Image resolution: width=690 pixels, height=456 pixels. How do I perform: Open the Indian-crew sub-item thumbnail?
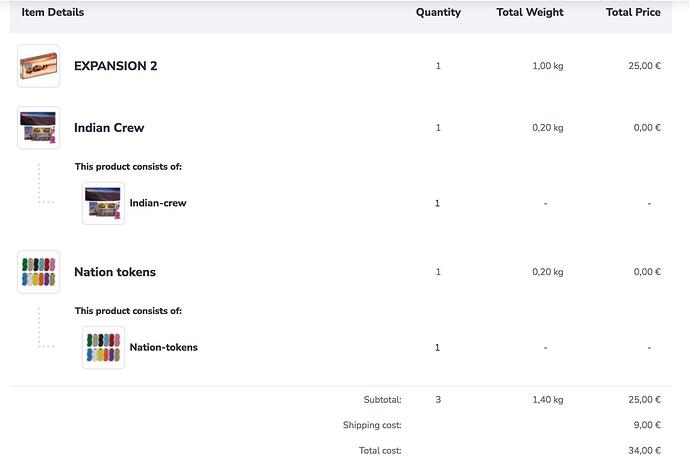tap(103, 203)
